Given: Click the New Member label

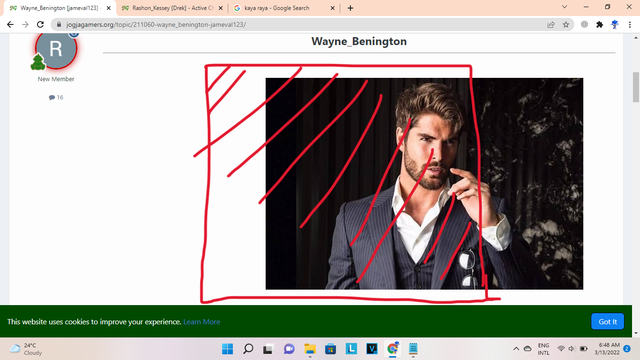Looking at the screenshot, I should coord(56,79).
